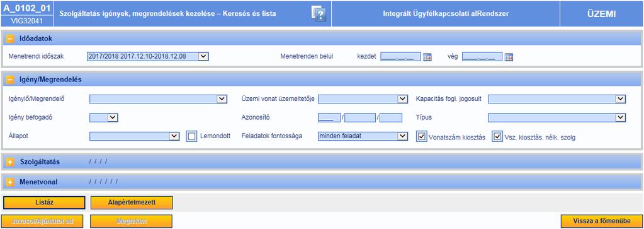The width and height of the screenshot is (644, 229).
Task: Open the Igény befogadó dropdown
Action: coord(104,118)
